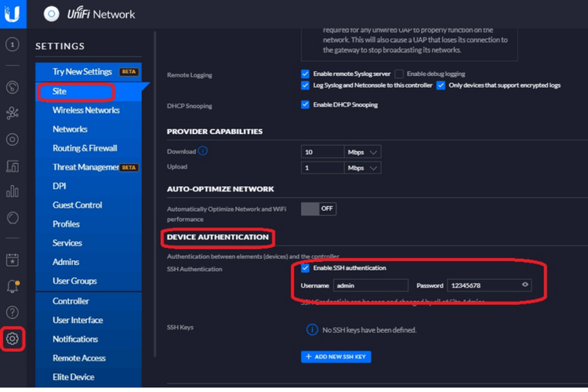The width and height of the screenshot is (588, 392).
Task: Open the Clients icon in sidebar
Action: (13, 165)
